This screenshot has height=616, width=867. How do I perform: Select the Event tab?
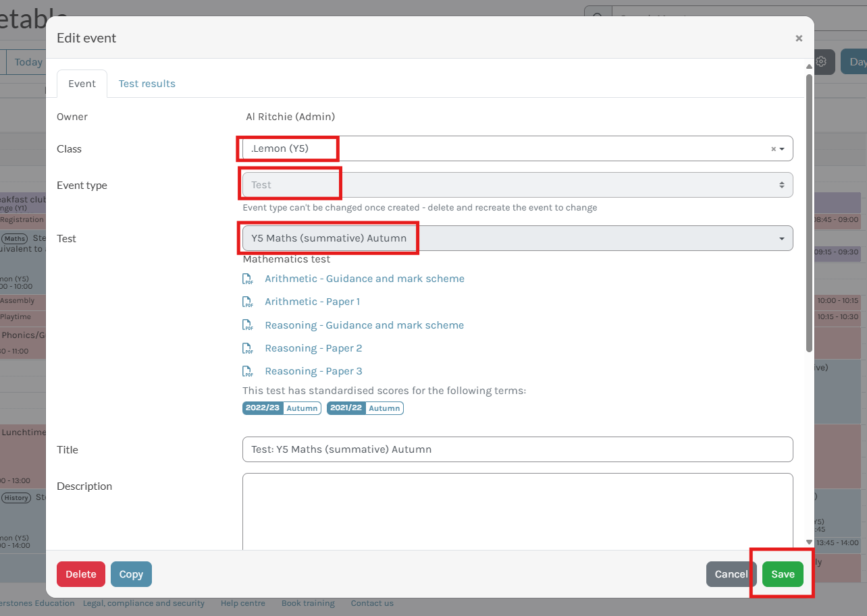[82, 84]
